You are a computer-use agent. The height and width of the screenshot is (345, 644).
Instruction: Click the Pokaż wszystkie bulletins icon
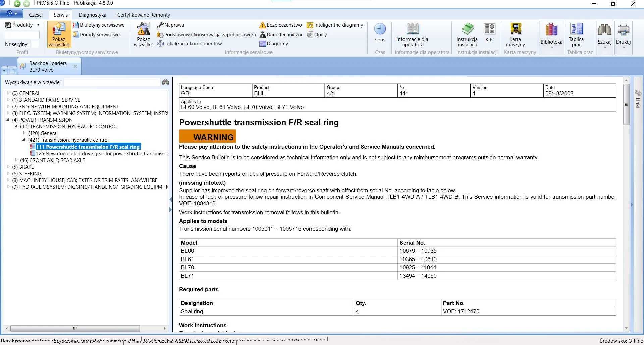59,35
